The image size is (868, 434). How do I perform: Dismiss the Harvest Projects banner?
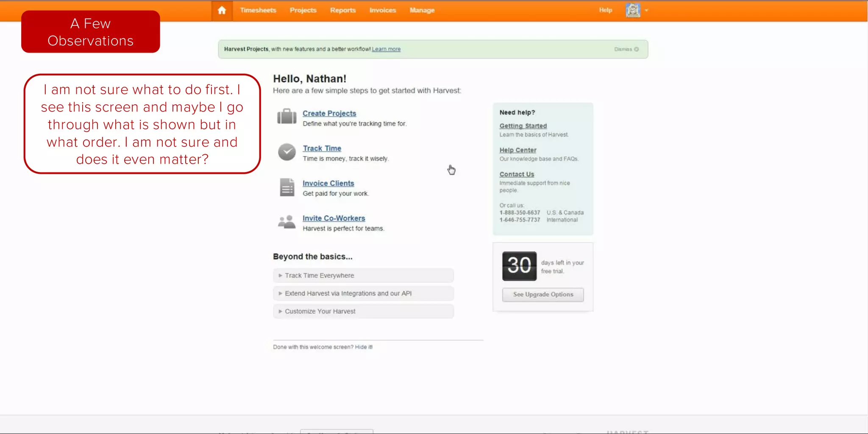[626, 49]
